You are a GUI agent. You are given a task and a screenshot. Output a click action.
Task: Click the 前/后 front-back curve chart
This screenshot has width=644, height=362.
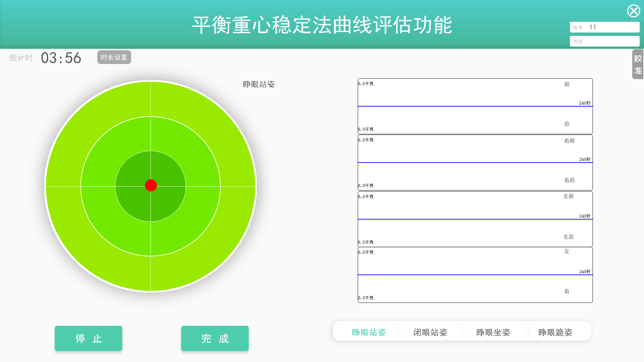[475, 106]
